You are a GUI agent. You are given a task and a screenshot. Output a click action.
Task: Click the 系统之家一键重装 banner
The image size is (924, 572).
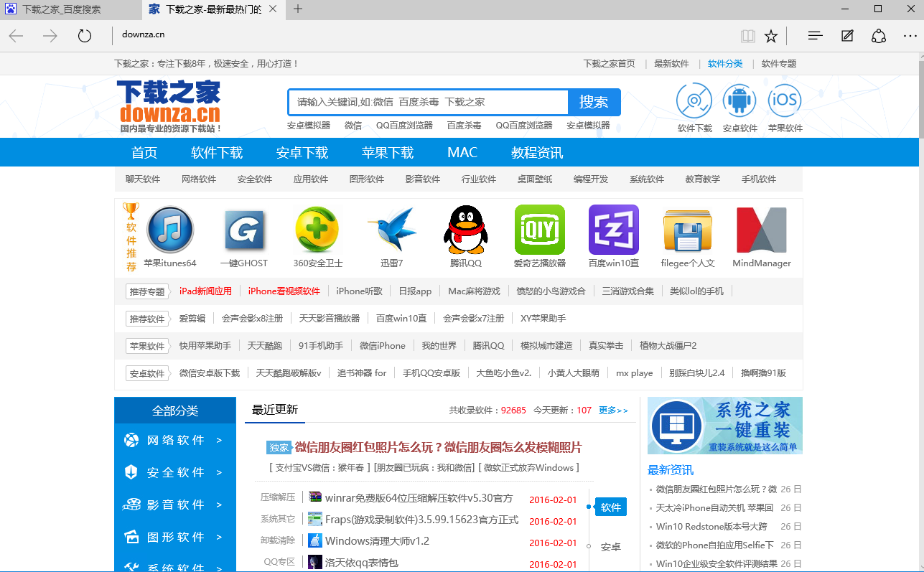click(x=725, y=426)
